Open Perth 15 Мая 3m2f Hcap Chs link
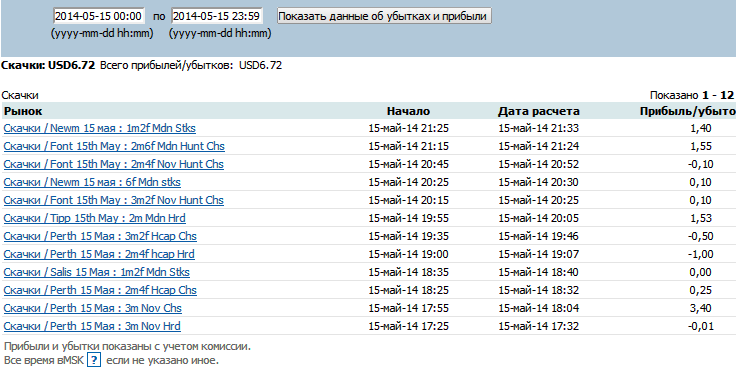This screenshot has width=736, height=371. pyautogui.click(x=100, y=236)
